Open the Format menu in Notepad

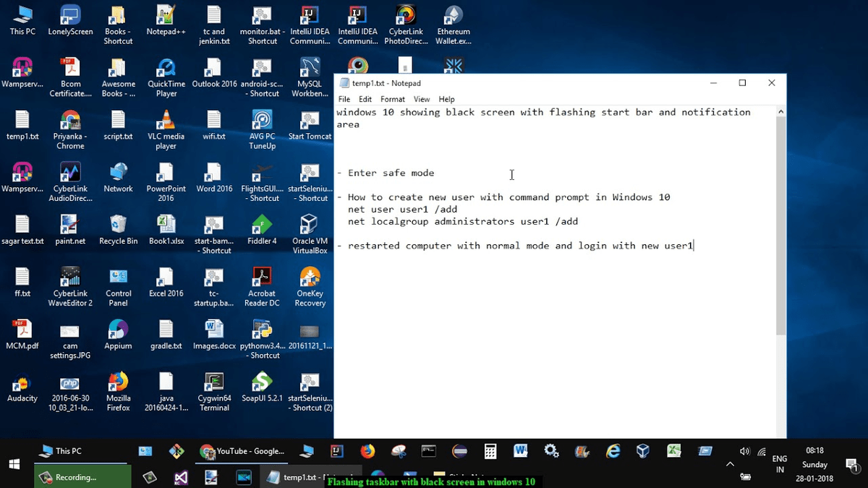point(393,99)
